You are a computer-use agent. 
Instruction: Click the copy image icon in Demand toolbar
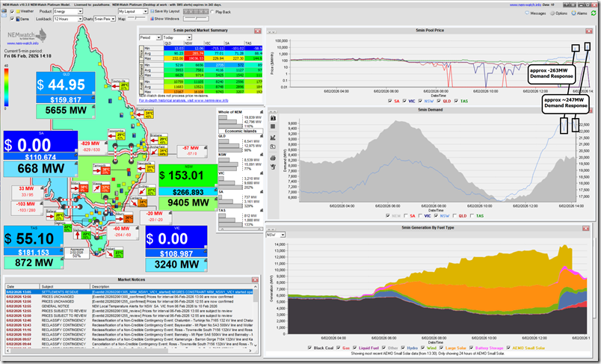(x=273, y=146)
